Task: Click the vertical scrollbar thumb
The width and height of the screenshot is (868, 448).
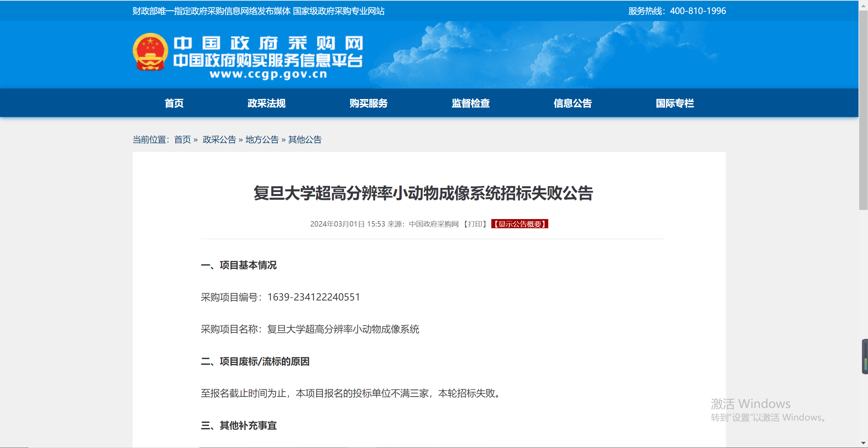Action: click(x=863, y=110)
